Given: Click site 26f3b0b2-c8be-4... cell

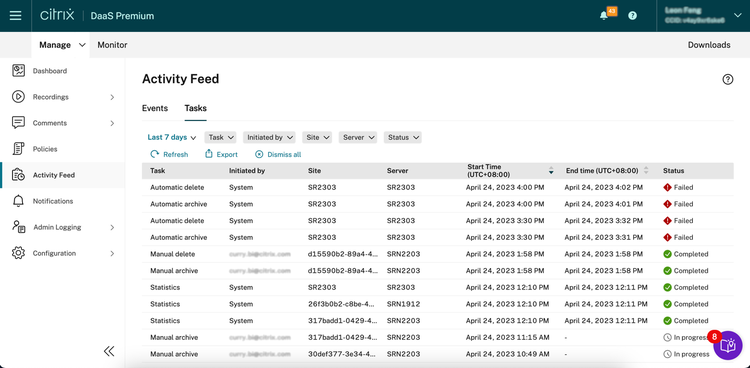Looking at the screenshot, I should (x=341, y=304).
